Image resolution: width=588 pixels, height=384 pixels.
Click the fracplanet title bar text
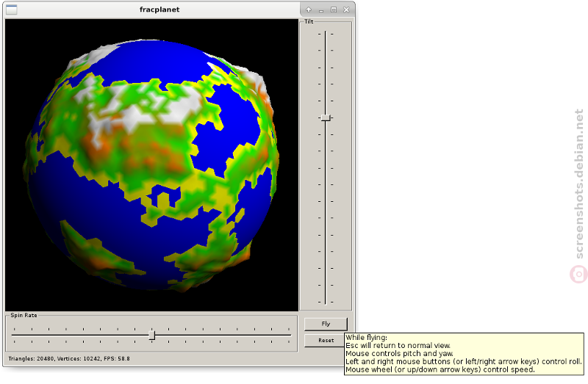click(x=159, y=10)
